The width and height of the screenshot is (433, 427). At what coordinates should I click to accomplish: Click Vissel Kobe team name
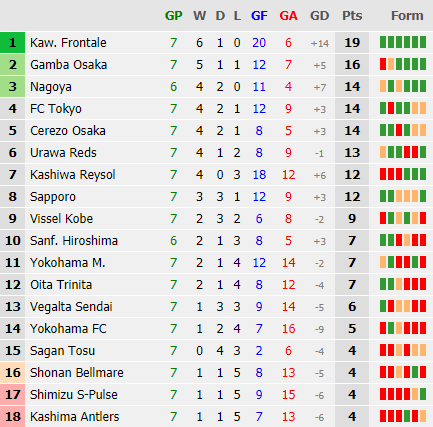[61, 219]
